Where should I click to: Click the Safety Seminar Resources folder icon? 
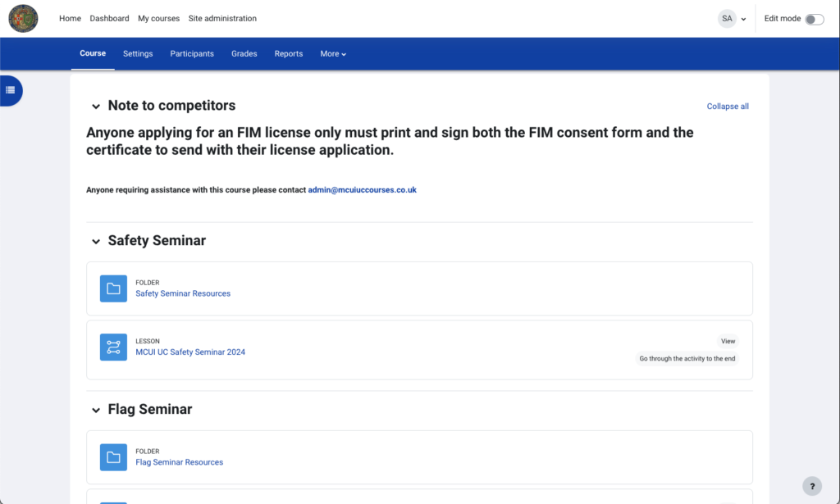[113, 288]
